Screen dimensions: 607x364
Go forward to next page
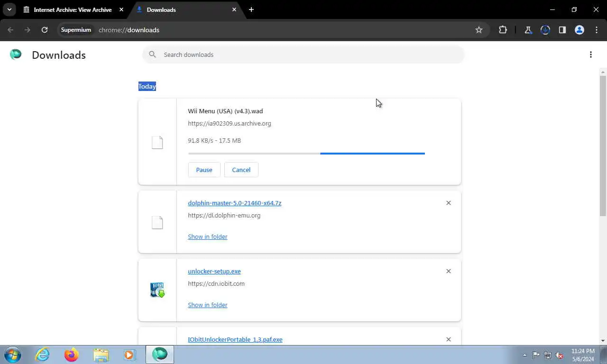(28, 30)
